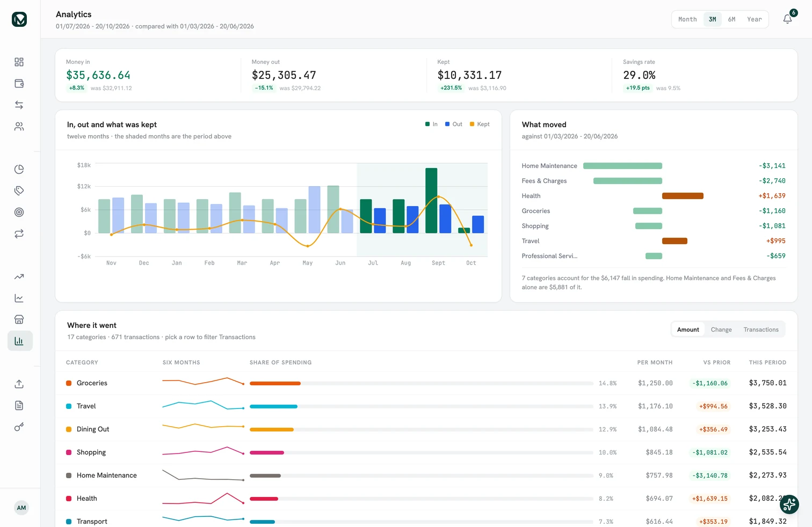
Task: Switch Where it went to Amount view
Action: click(x=688, y=330)
